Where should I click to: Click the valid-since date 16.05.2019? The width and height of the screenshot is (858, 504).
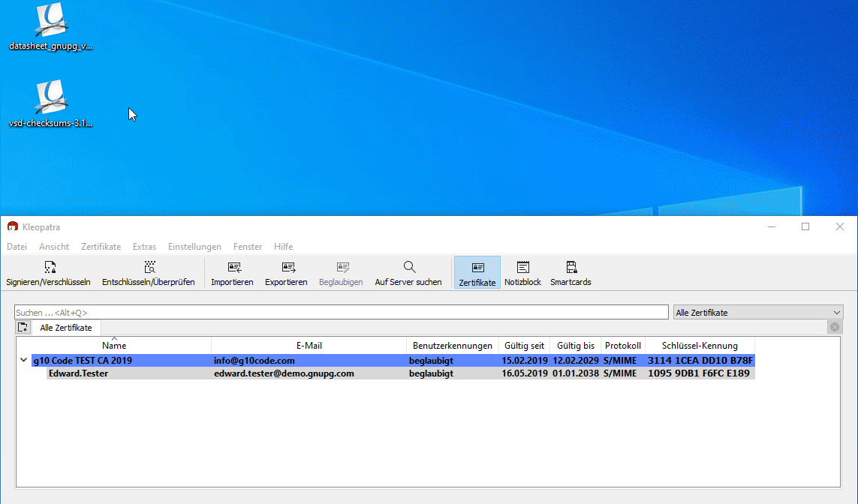[x=525, y=373]
